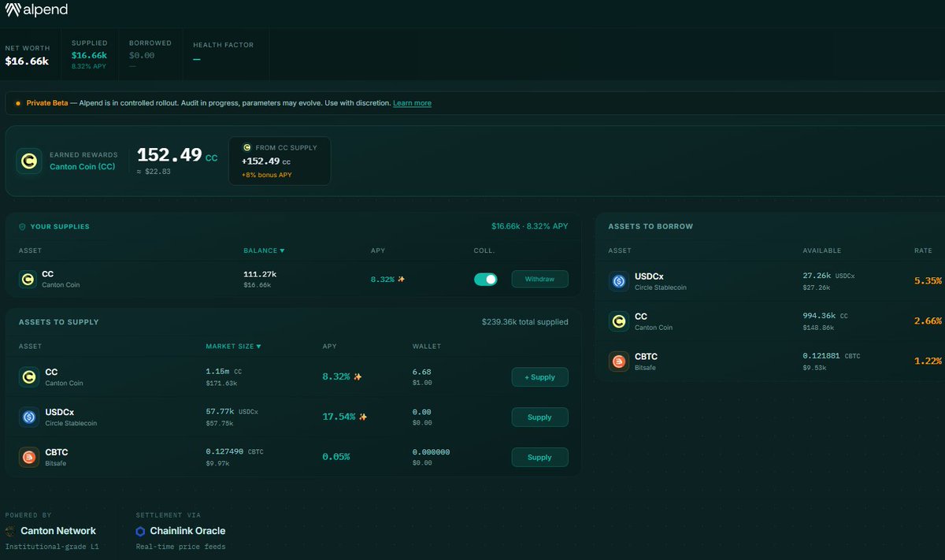The height and width of the screenshot is (560, 945).
Task: Click the CC coin icon in Your Supplies
Action: click(28, 279)
